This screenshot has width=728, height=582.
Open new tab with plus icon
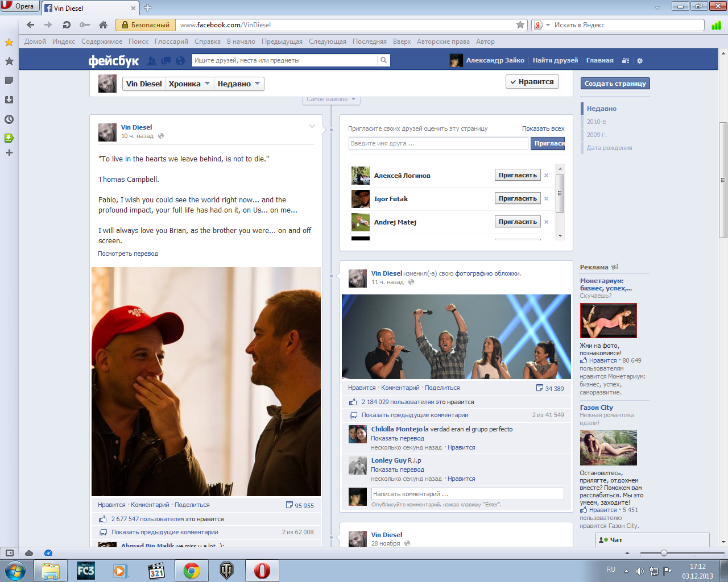tap(148, 8)
